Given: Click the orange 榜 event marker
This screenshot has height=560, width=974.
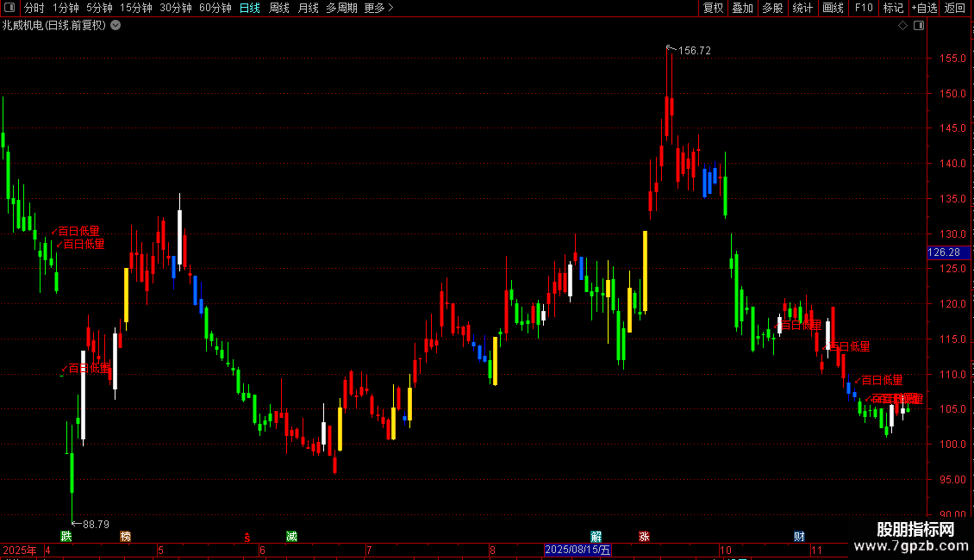Looking at the screenshot, I should click(x=126, y=537).
